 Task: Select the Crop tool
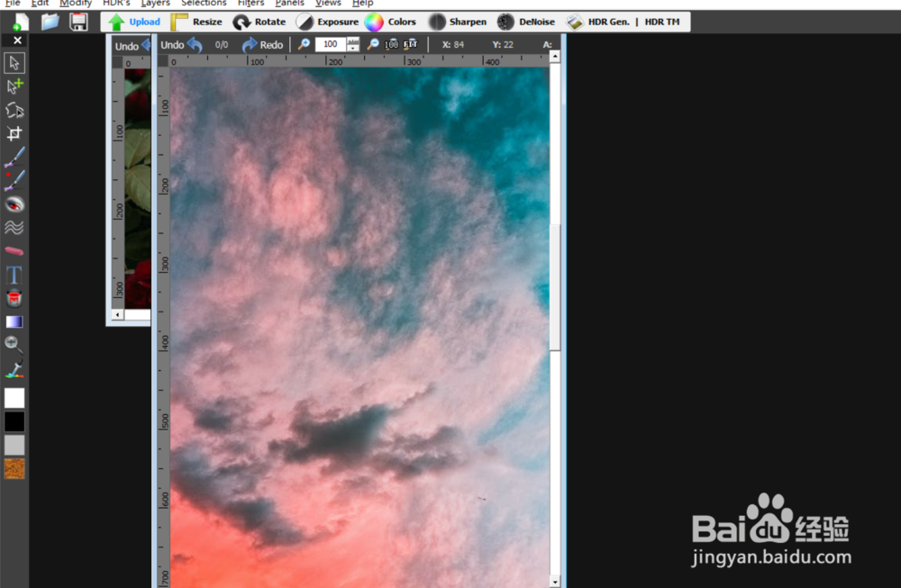pyautogui.click(x=14, y=133)
